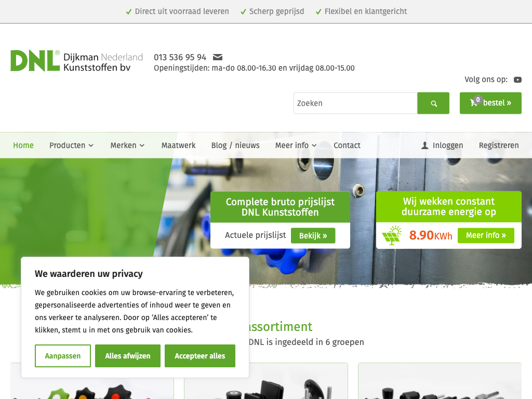Open the shopping cart bestel button
532x399 pixels.
click(490, 103)
